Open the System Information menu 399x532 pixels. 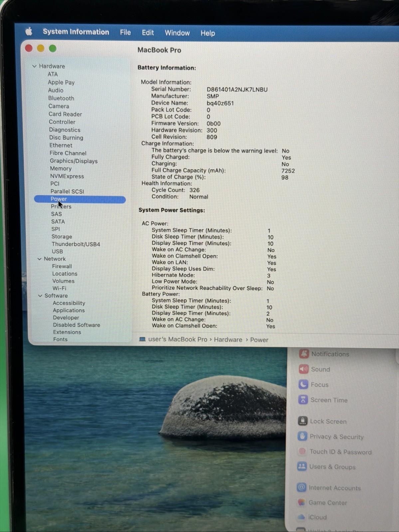point(76,32)
